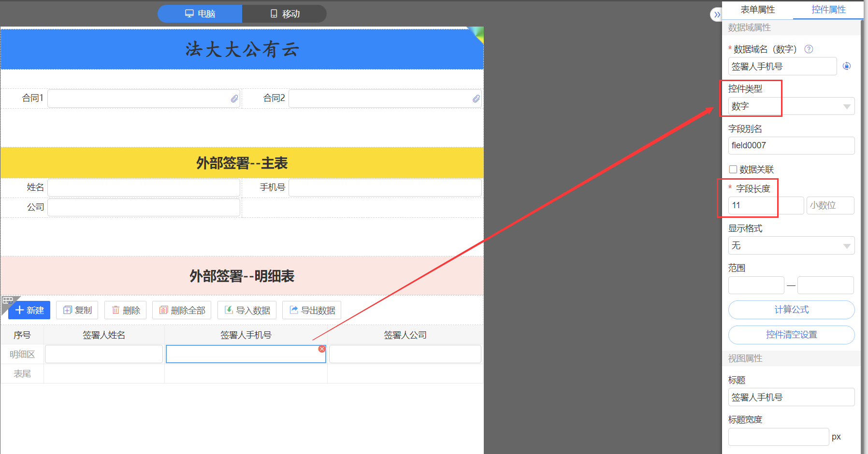Screen dimensions: 868x454
Task: Collapse the properties panel with the double-arrow icon
Action: click(717, 14)
